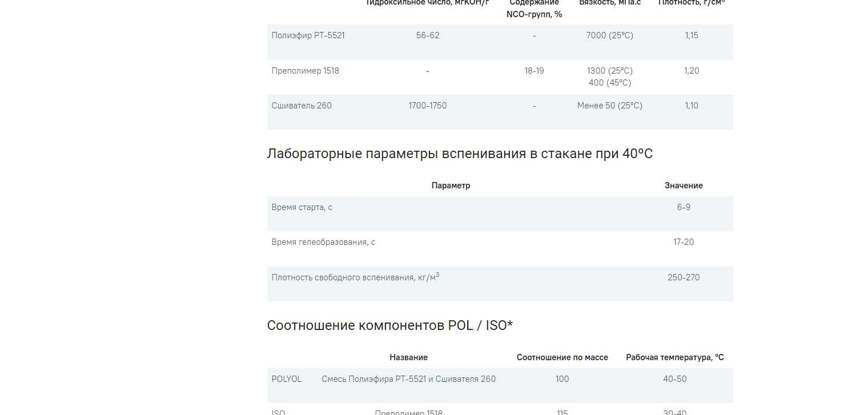The height and width of the screenshot is (415, 868).
Task: Click 'Смесь Полиэфира РТ-5521 и Сшивателя 260'
Action: [x=409, y=379]
